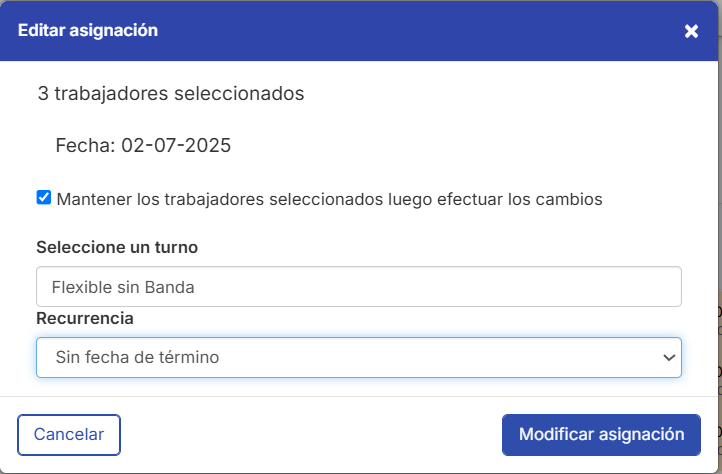Image resolution: width=722 pixels, height=474 pixels.
Task: Click the empty footer space between both buttons
Action: pos(310,434)
